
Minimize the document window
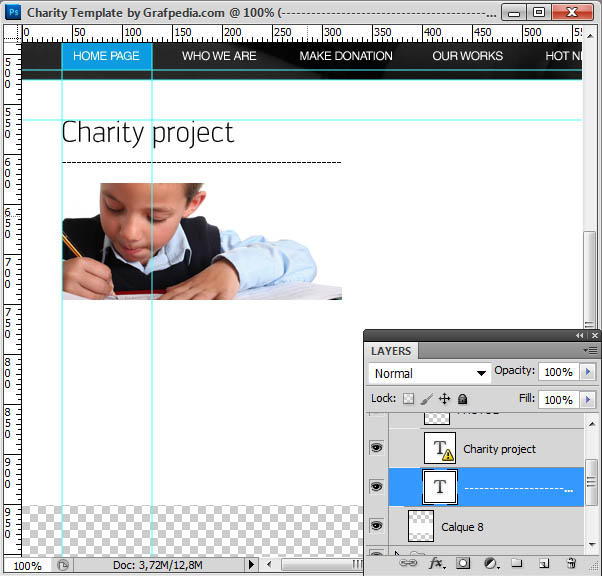(514, 13)
